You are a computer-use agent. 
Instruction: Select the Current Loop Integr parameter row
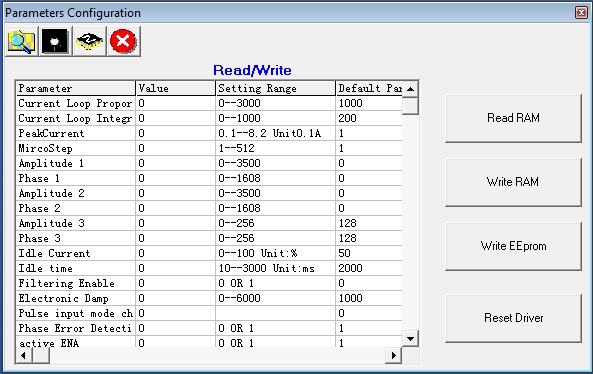209,118
